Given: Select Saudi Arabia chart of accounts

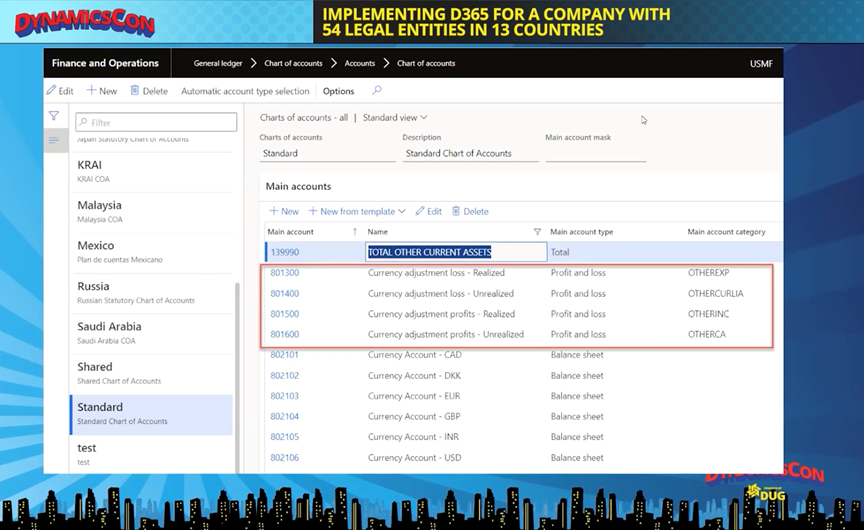Looking at the screenshot, I should pyautogui.click(x=109, y=327).
